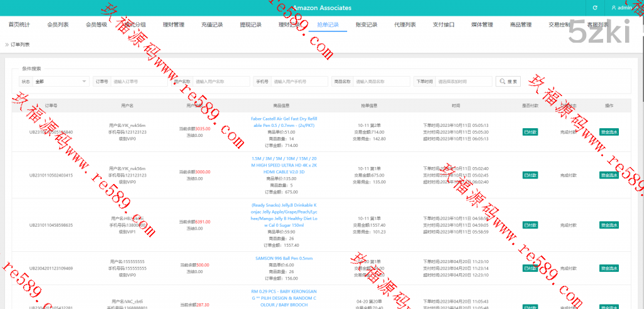Click the 条件搜索 section label
The height and width of the screenshot is (309, 644).
31,69
